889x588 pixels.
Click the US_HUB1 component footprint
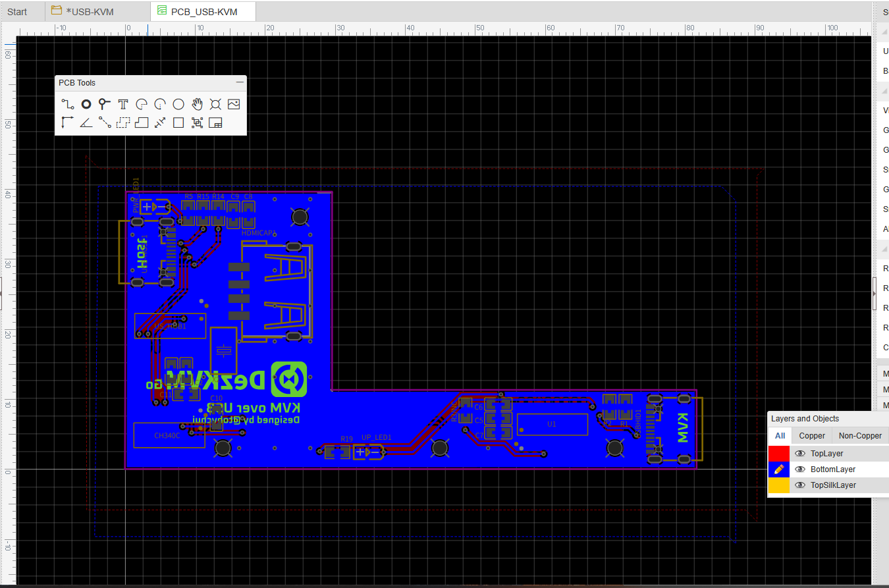[x=170, y=326]
